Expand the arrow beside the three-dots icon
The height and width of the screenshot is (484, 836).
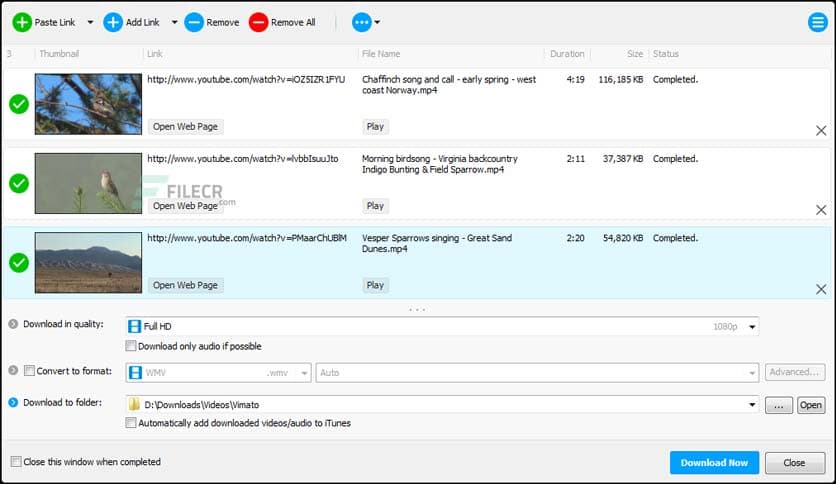point(377,22)
